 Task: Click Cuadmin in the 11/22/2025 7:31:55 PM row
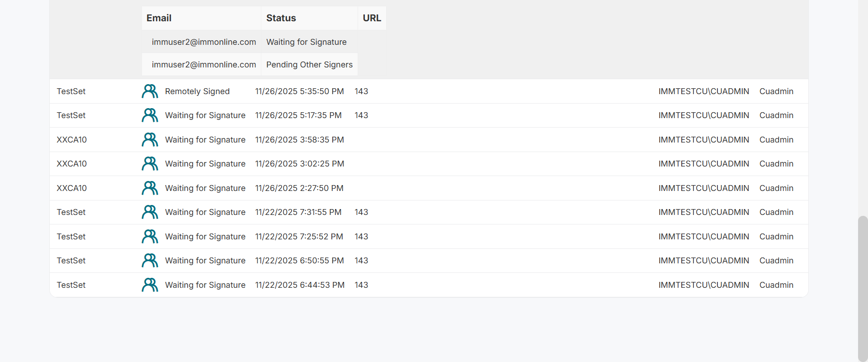(x=776, y=212)
